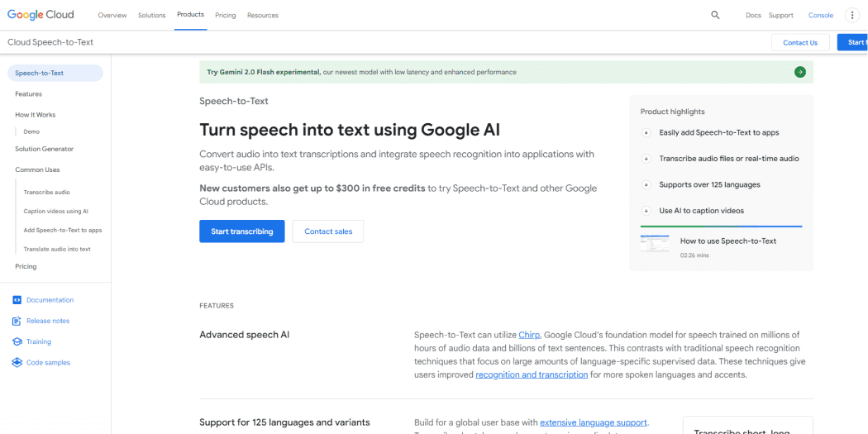Click the Training graduation cap icon
The height and width of the screenshot is (434, 868).
pyautogui.click(x=17, y=342)
